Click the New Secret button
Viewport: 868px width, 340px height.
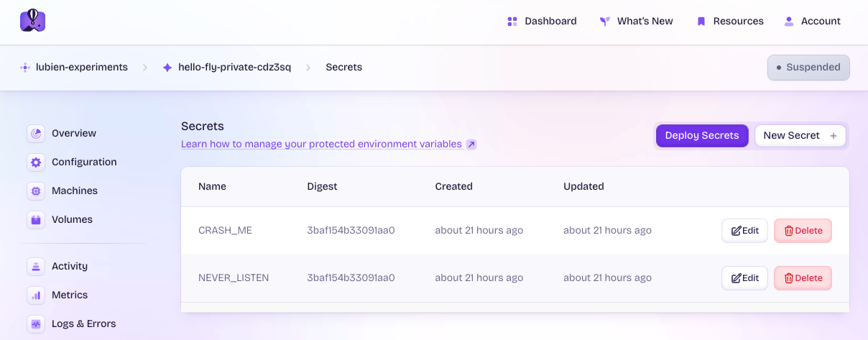800,136
